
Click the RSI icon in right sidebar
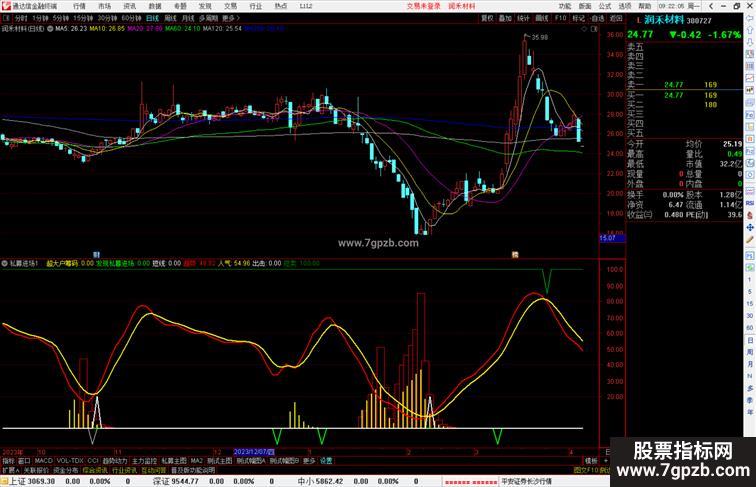pyautogui.click(x=750, y=203)
